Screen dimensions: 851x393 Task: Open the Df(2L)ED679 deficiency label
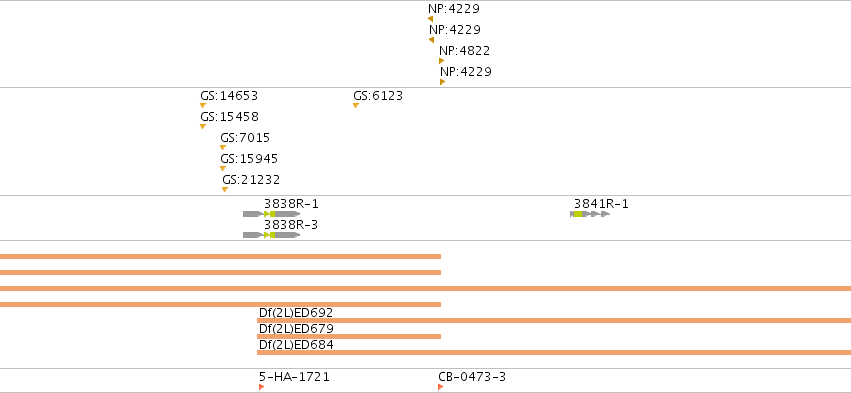pyautogui.click(x=296, y=329)
